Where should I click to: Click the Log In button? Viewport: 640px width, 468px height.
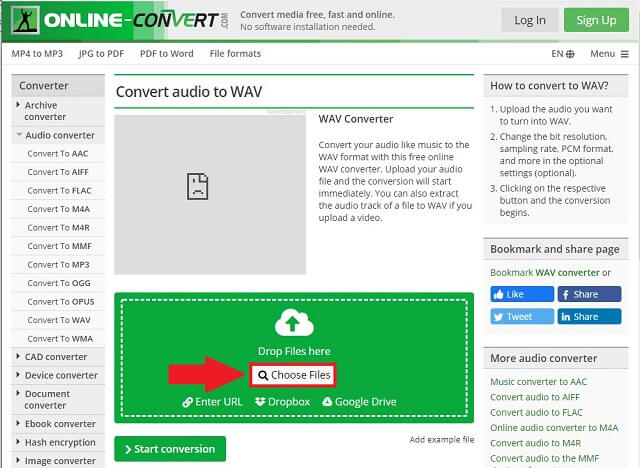click(530, 20)
